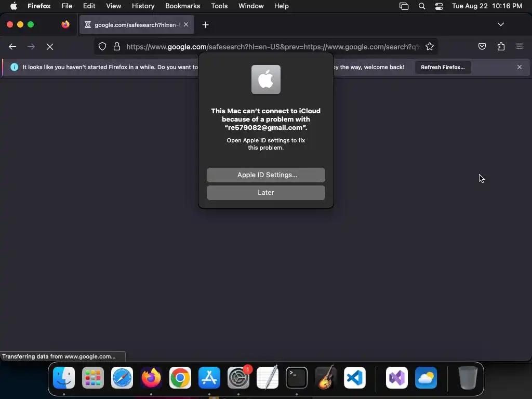Click Firefox icon in the Dock

(151, 378)
